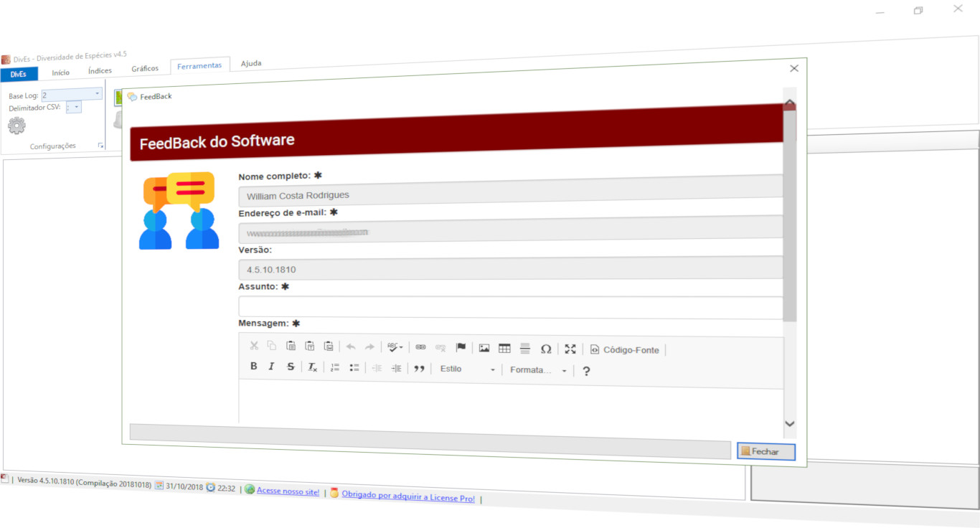Click the clock icon beside 22:32
The image size is (980, 528).
(x=210, y=487)
